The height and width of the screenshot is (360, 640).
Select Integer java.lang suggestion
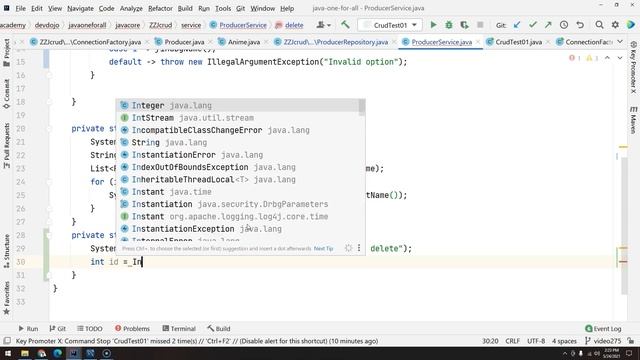coord(238,105)
